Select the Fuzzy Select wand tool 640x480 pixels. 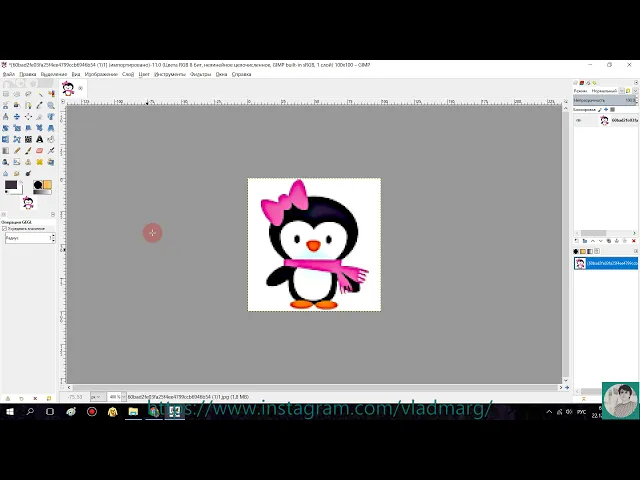click(40, 95)
